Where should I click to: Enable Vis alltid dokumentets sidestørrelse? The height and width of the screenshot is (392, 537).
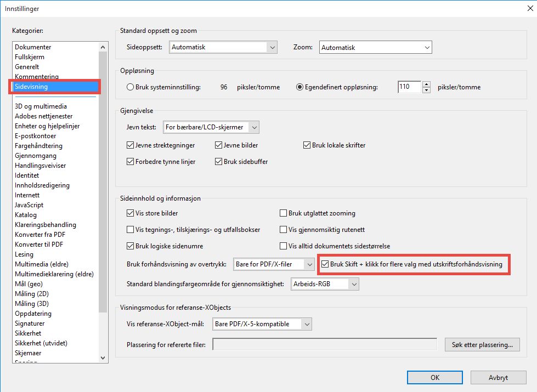click(x=283, y=246)
